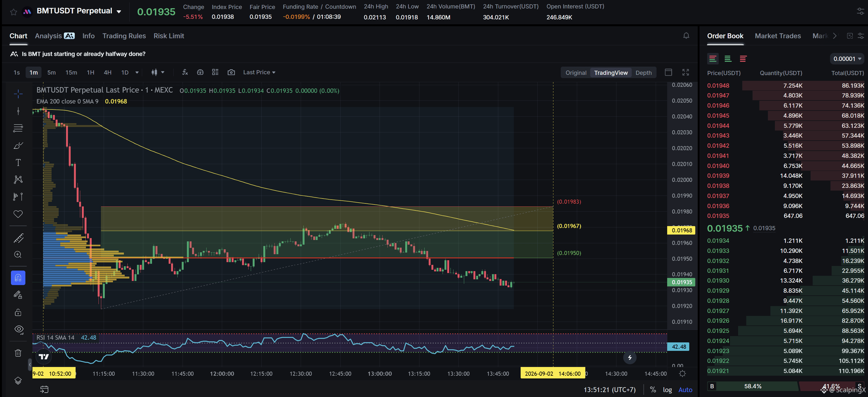Enter chart fullscreen mode
This screenshot has width=868, height=397.
(x=685, y=72)
